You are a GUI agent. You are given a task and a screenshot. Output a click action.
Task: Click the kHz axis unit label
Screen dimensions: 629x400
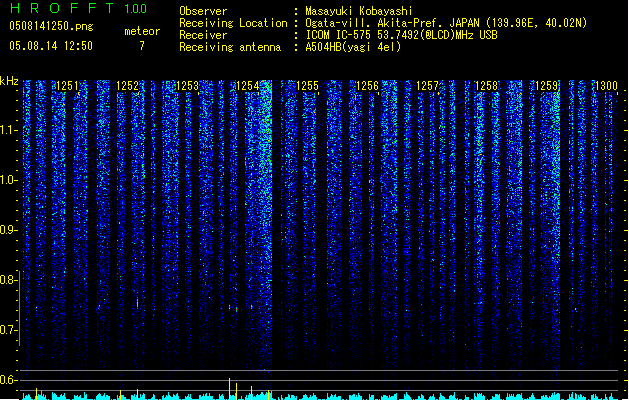9,81
